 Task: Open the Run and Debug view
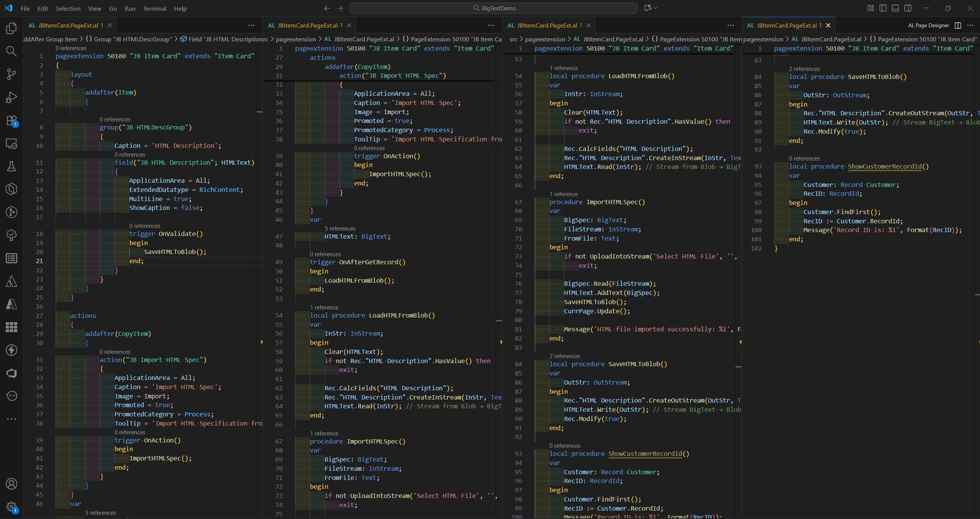(x=11, y=97)
